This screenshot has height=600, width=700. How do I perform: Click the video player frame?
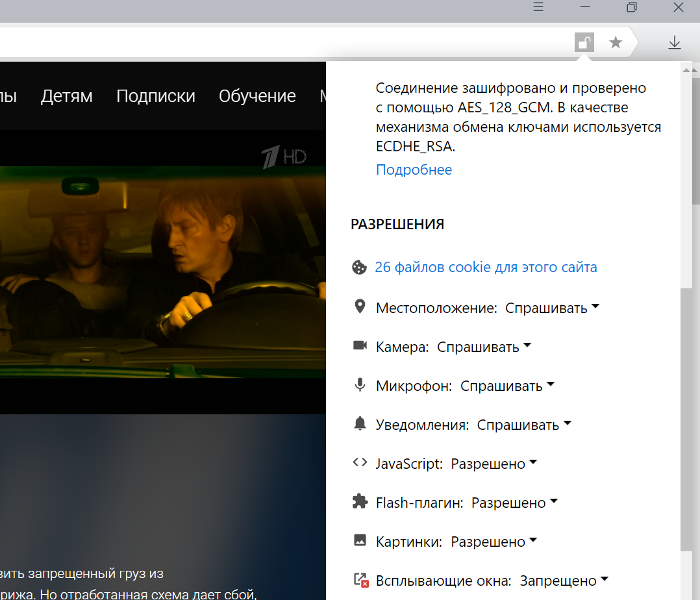pos(163,272)
